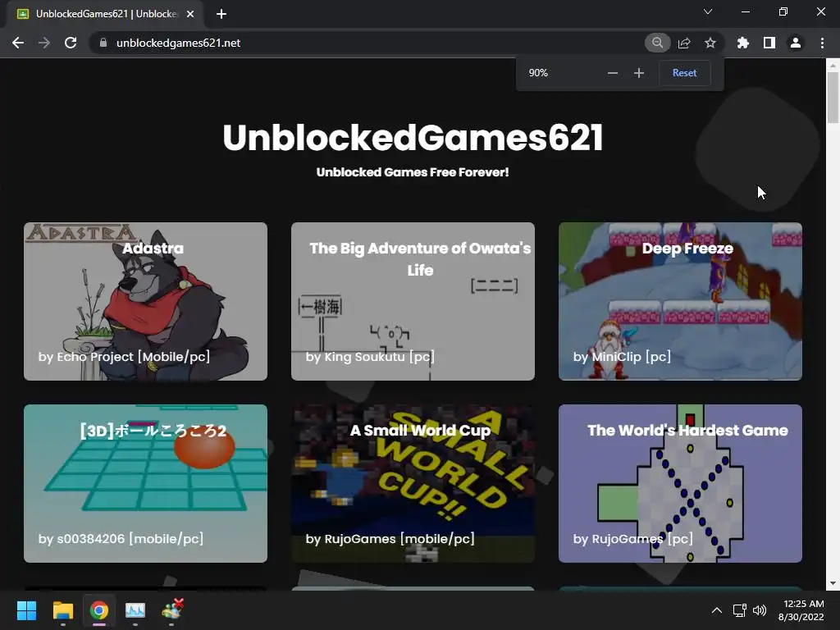Click the Chrome taskbar icon

[99, 610]
